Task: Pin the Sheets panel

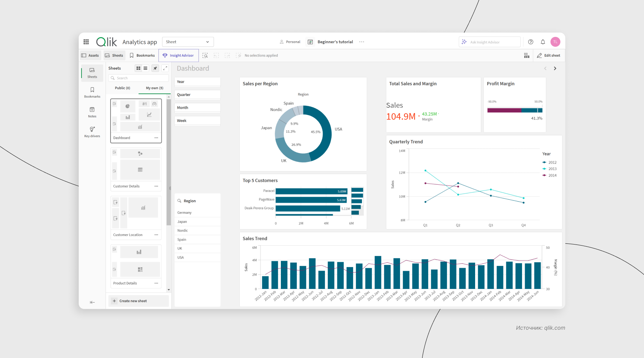Action: (x=155, y=68)
